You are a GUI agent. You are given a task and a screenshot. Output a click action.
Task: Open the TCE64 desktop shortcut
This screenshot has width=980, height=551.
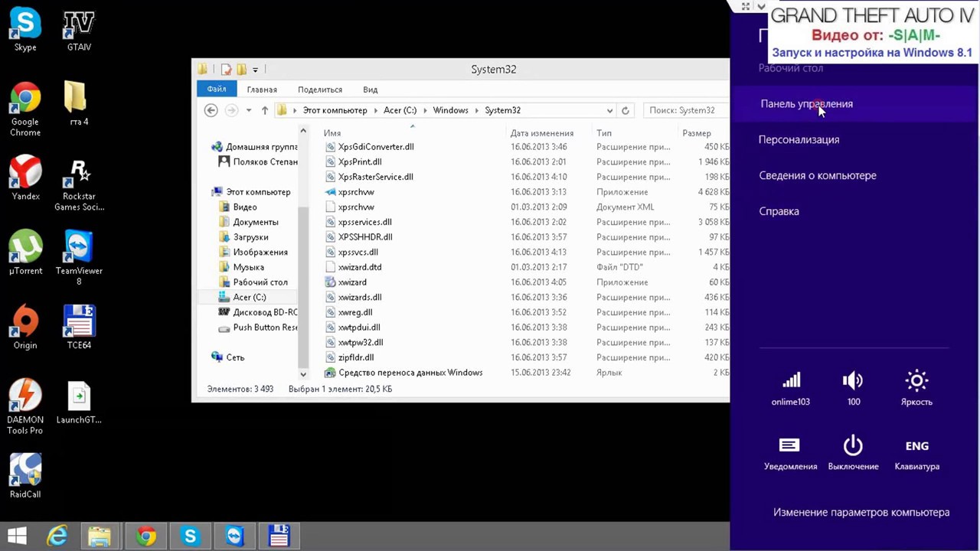pos(79,328)
